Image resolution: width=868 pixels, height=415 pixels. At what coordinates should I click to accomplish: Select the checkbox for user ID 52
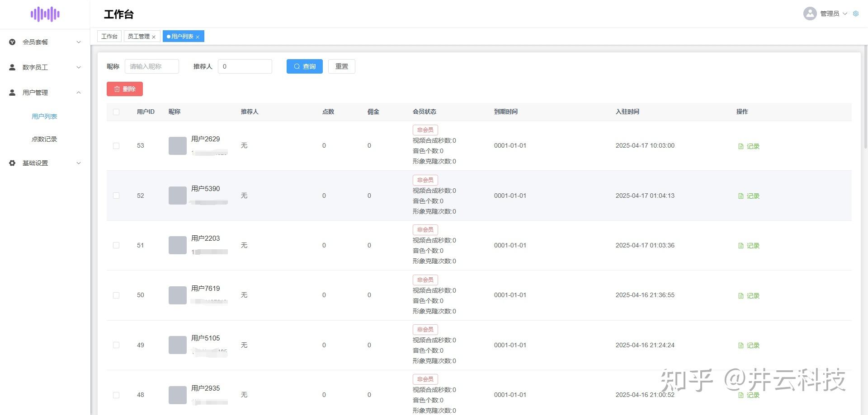pyautogui.click(x=116, y=196)
